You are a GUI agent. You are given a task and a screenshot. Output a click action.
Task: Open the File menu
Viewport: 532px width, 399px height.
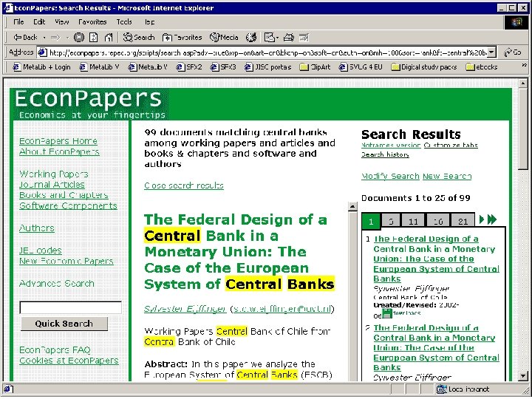coord(18,22)
